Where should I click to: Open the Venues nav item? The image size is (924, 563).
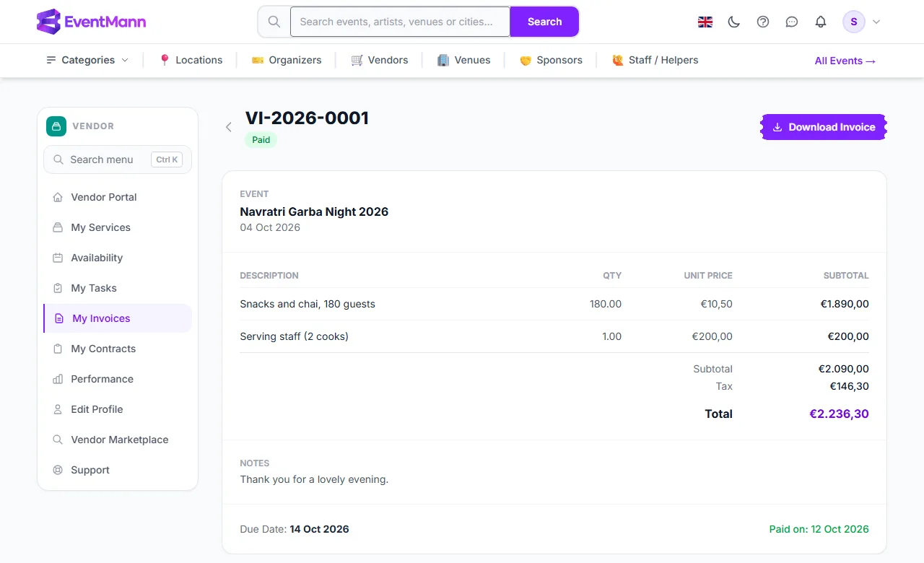pyautogui.click(x=464, y=60)
